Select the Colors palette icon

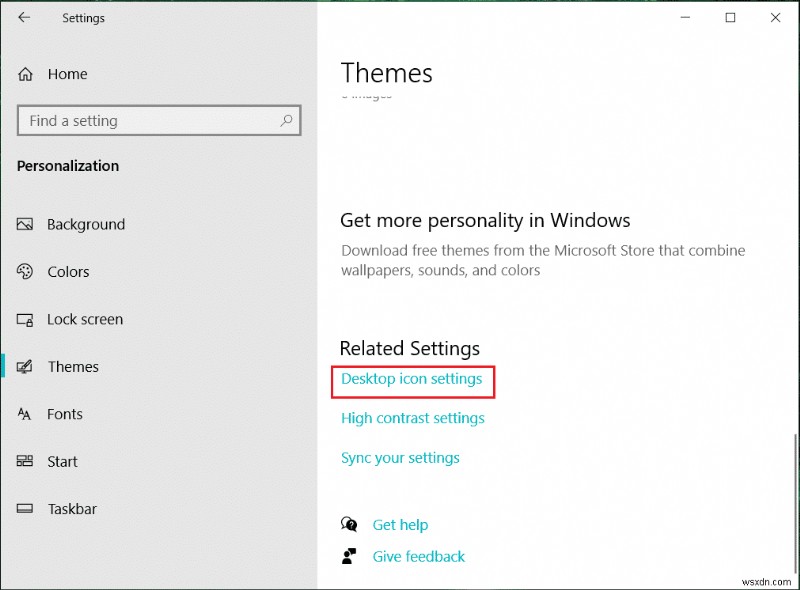click(25, 271)
